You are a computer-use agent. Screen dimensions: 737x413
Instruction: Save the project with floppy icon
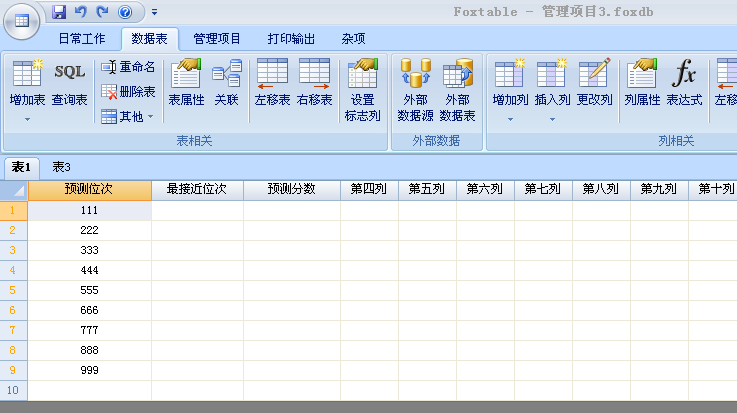[x=59, y=12]
